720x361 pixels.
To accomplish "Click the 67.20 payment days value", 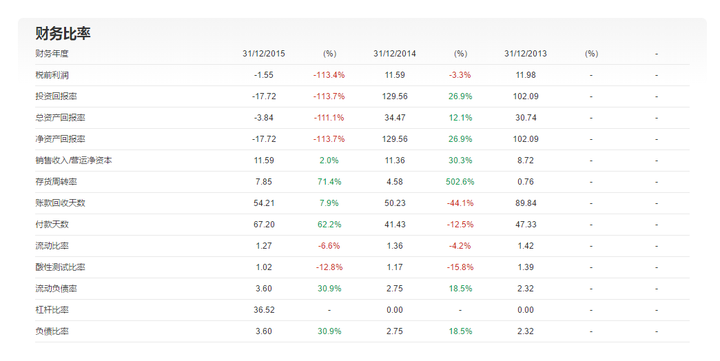I will pos(264,225).
